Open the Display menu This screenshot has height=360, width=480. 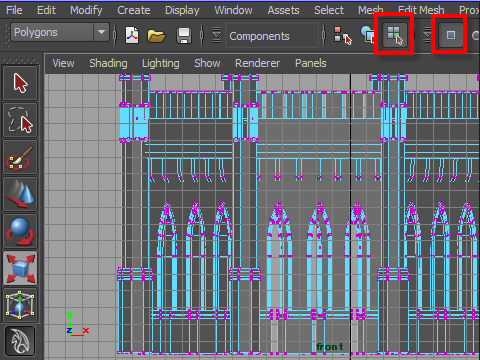pyautogui.click(x=182, y=10)
